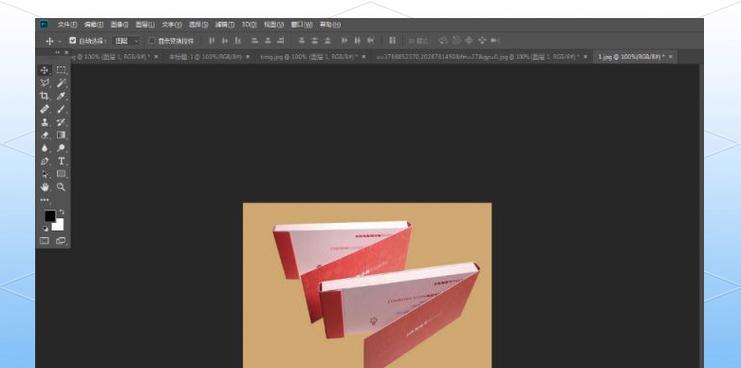This screenshot has height=368, width=741.
Task: Open the 3D(D) menu
Action: click(249, 25)
